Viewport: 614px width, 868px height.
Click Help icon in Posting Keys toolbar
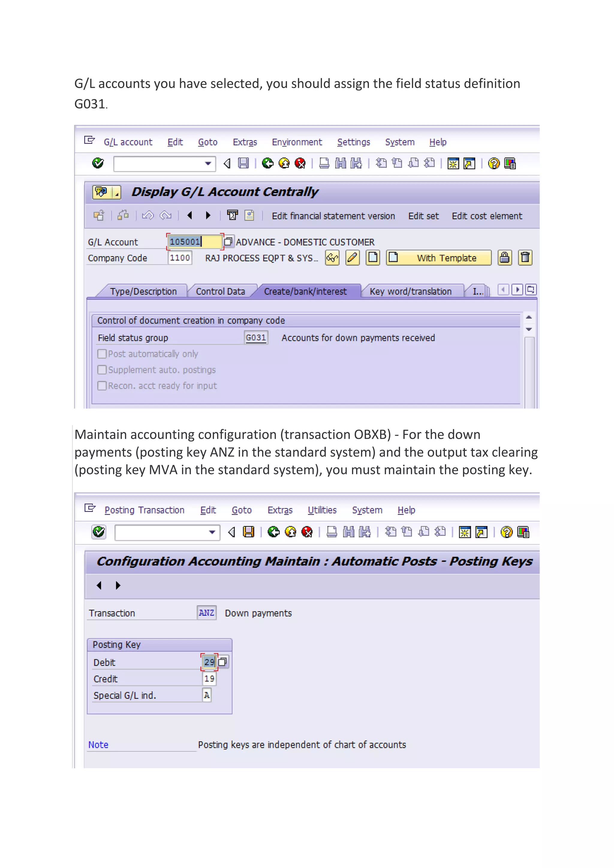(x=507, y=532)
